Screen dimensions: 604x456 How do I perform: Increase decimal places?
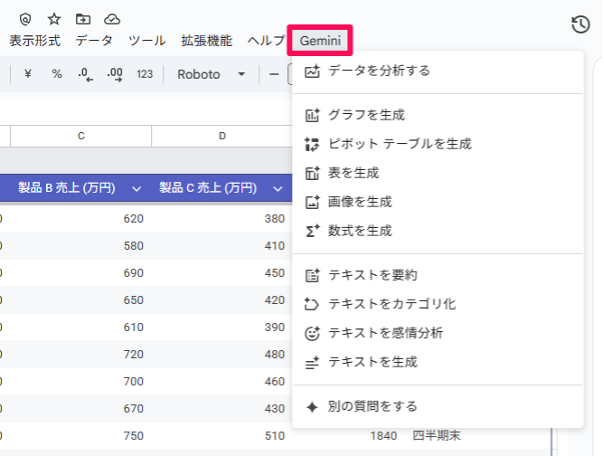(115, 74)
